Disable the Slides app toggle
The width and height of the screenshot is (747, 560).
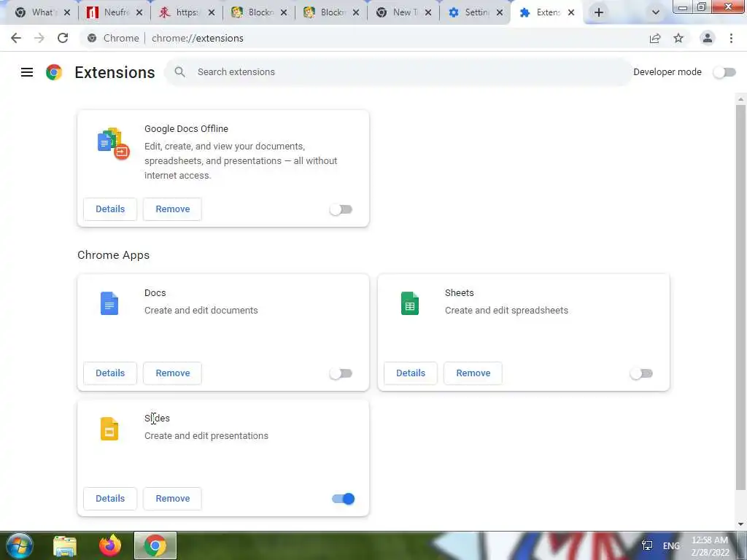point(344,499)
